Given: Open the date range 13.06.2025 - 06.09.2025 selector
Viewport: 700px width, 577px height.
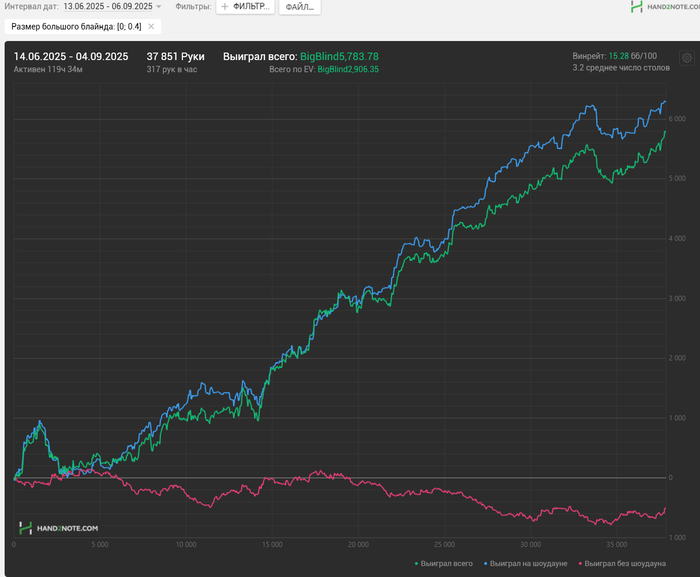Looking at the screenshot, I should [x=107, y=7].
